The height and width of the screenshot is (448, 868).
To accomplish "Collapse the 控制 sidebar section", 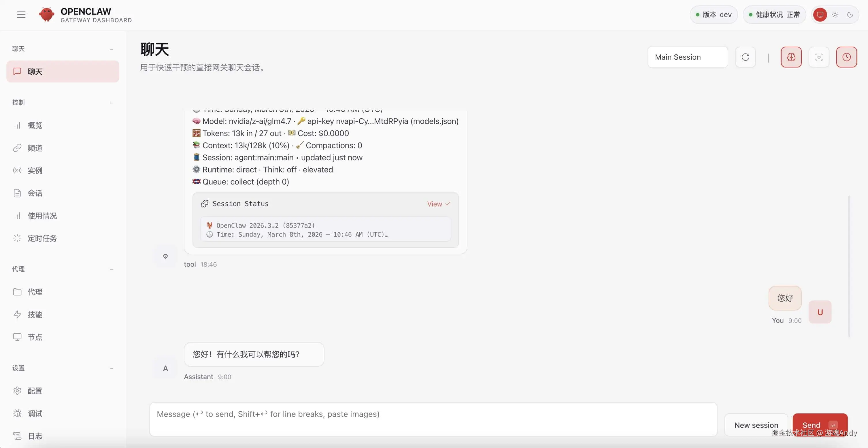I will pos(112,102).
